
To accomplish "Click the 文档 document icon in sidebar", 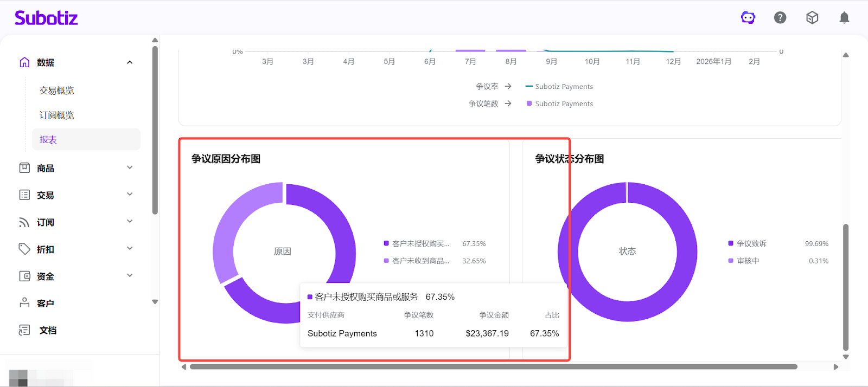I will coord(24,330).
